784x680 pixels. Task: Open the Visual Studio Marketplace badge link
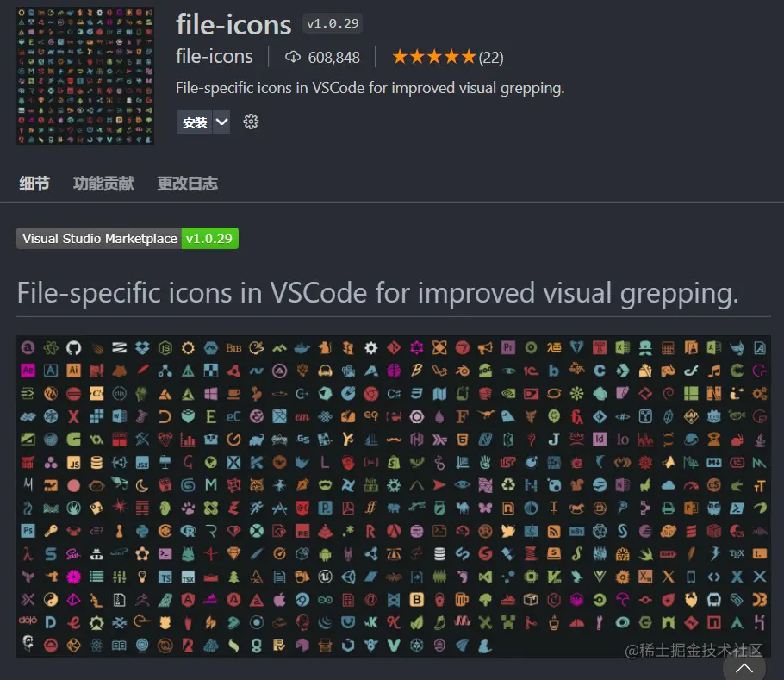click(127, 238)
